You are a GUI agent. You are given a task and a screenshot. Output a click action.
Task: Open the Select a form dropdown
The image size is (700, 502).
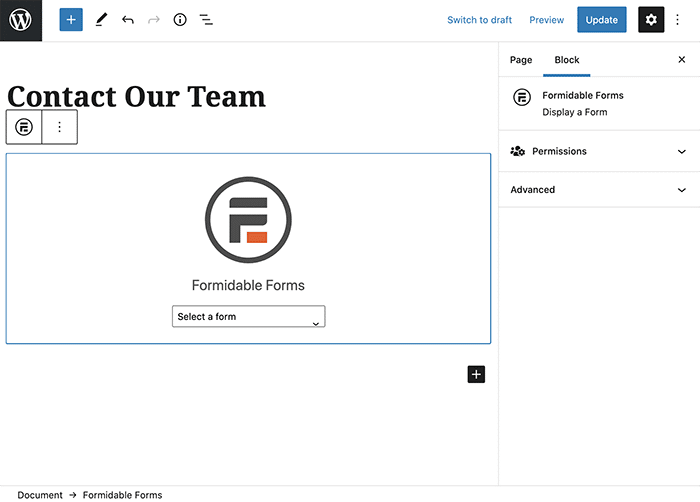249,316
